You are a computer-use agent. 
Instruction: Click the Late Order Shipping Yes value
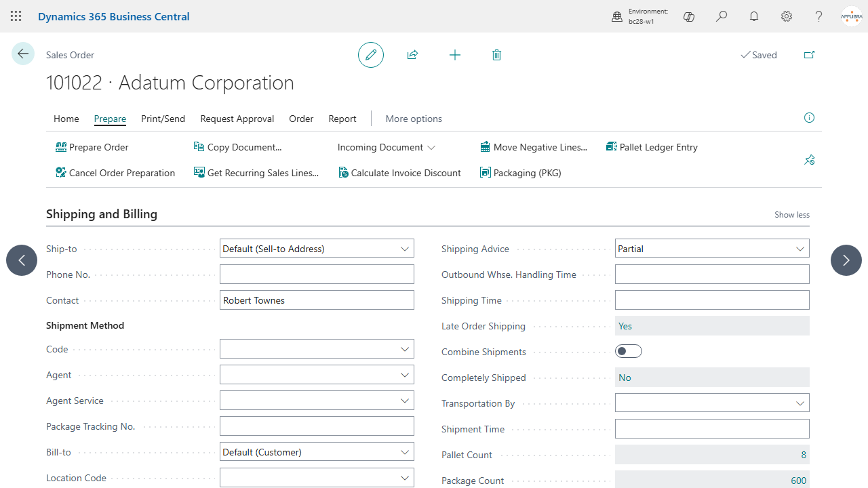712,326
